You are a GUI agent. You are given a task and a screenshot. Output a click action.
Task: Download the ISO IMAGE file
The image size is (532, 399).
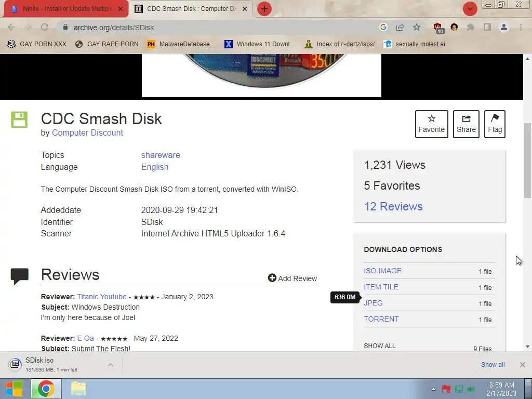(383, 271)
